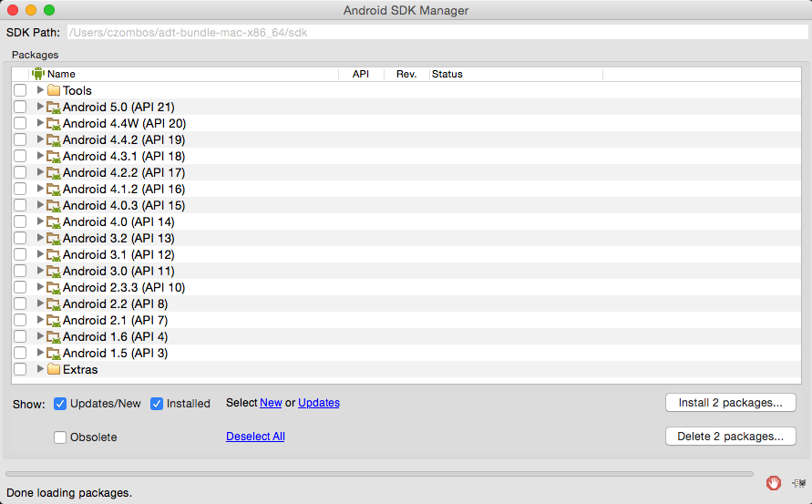Check the Android 4.4W (API 20) checkbox
Image resolution: width=812 pixels, height=504 pixels.
coord(20,123)
